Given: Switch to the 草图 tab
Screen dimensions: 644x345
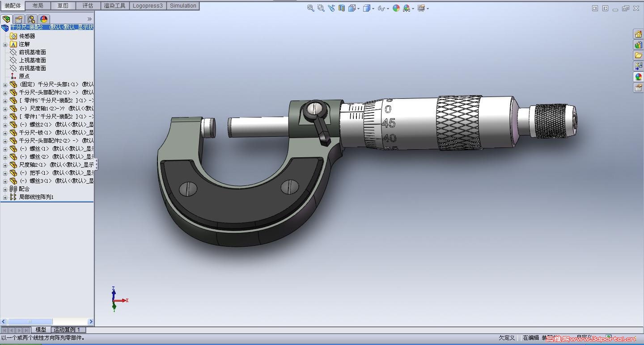Looking at the screenshot, I should pos(63,6).
